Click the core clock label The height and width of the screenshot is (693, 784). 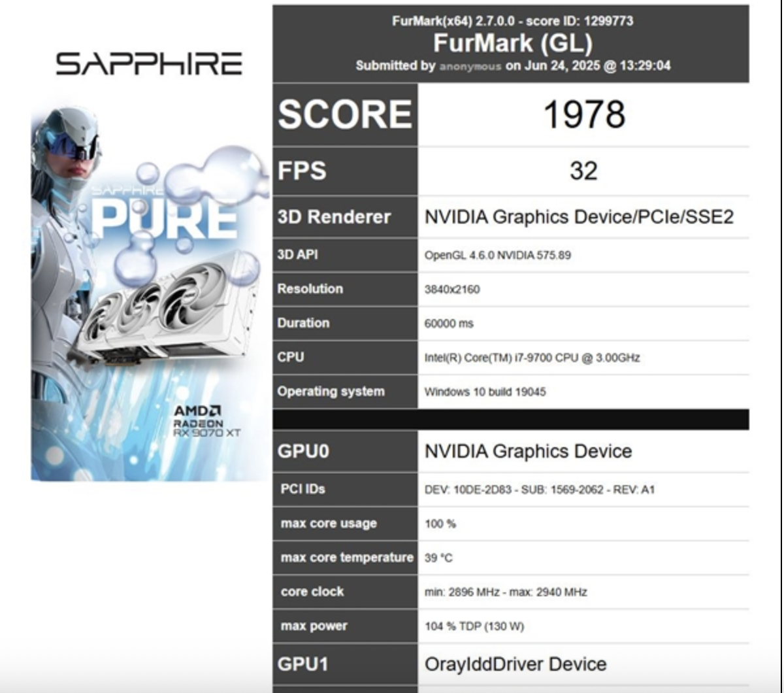pyautogui.click(x=312, y=592)
